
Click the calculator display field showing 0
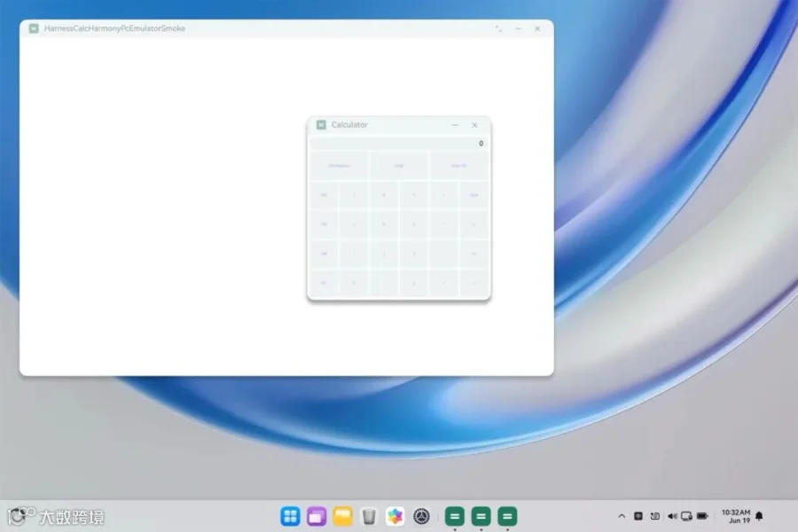point(398,144)
